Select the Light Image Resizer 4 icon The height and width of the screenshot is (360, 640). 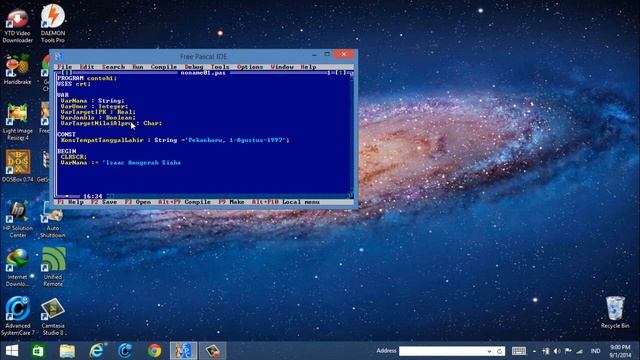[x=17, y=122]
